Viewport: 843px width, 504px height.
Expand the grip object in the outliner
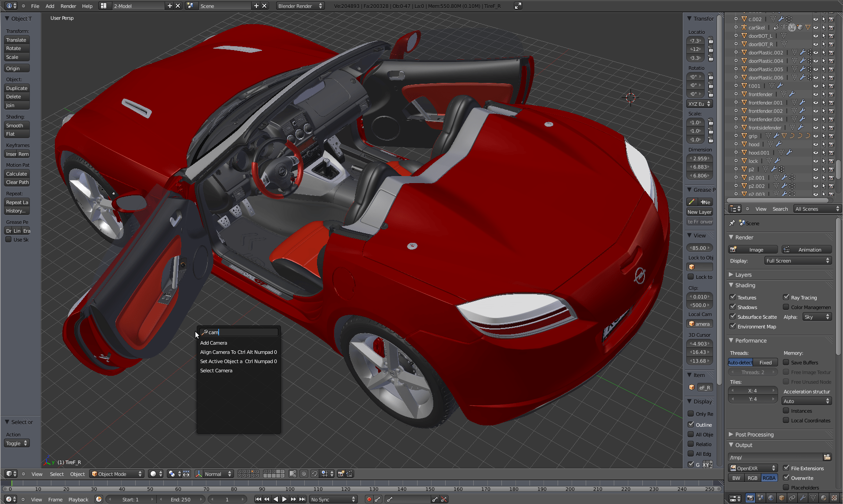pos(736,136)
